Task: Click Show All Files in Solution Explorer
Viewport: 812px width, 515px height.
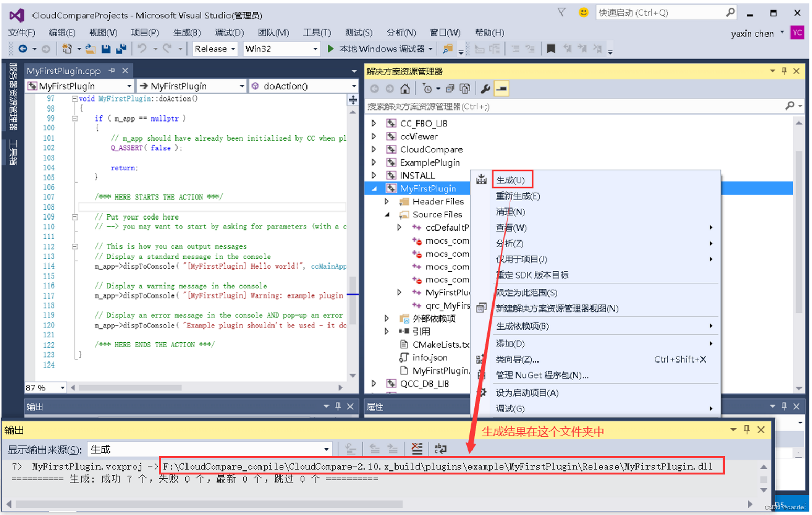Action: (465, 89)
